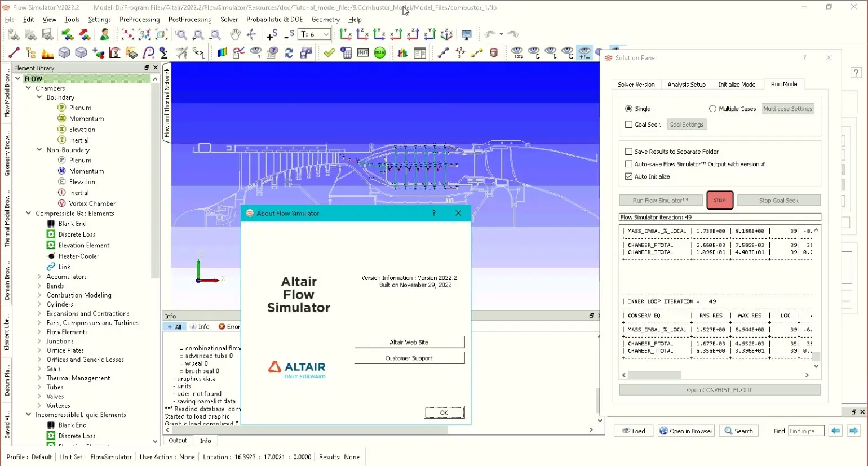This screenshot has width=868, height=466.
Task: Select the Vortex Chamber tree item
Action: [92, 203]
